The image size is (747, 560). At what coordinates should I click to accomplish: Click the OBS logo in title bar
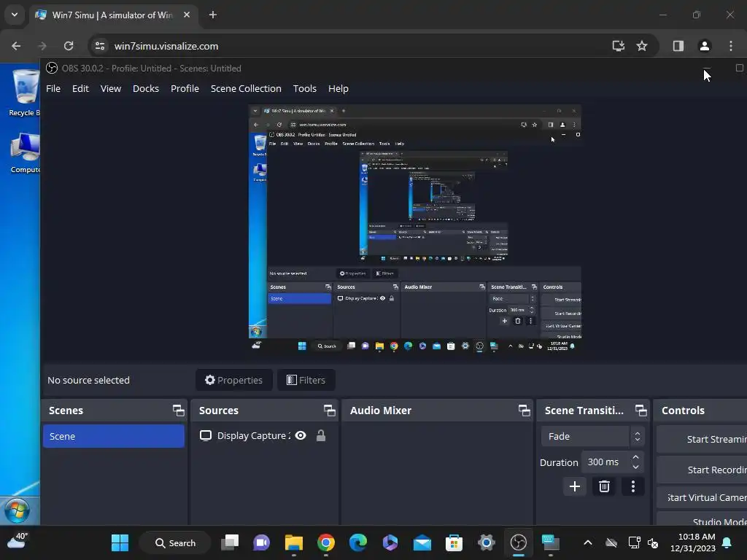52,68
